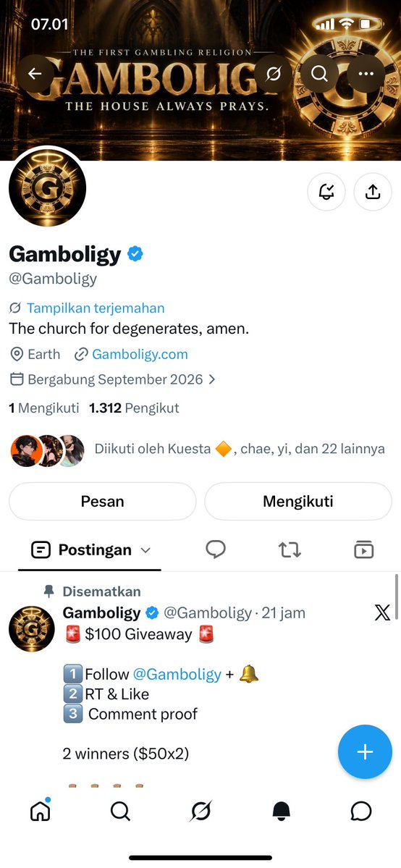The width and height of the screenshot is (401, 868).
Task: Switch to the reposts tab
Action: pyautogui.click(x=290, y=549)
